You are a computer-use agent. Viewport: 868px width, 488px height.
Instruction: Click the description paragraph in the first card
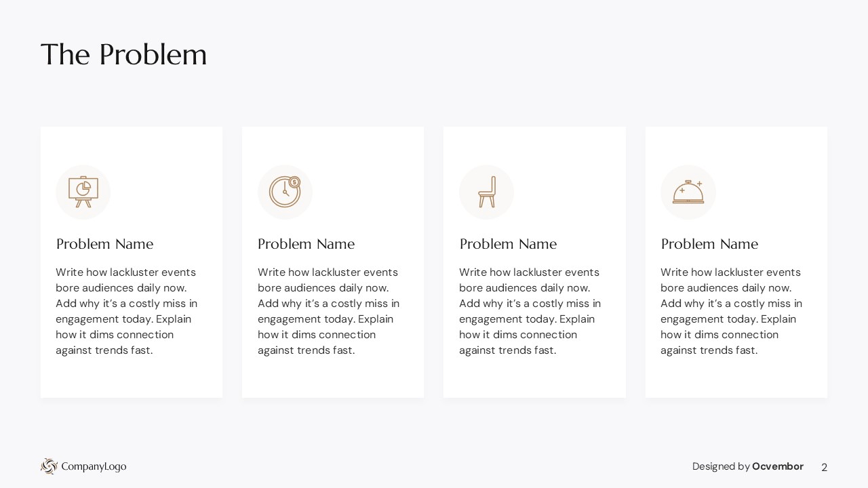pos(126,311)
